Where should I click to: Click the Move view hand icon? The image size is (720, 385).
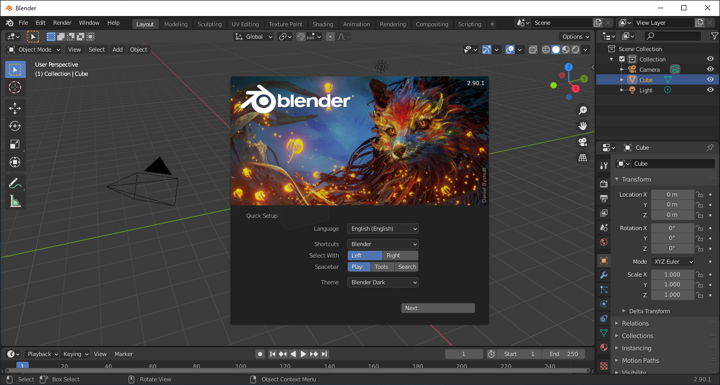click(583, 126)
